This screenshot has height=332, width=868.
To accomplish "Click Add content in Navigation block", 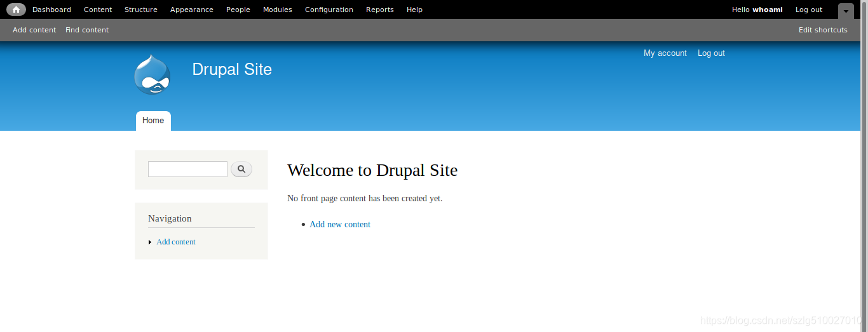I will pyautogui.click(x=176, y=242).
